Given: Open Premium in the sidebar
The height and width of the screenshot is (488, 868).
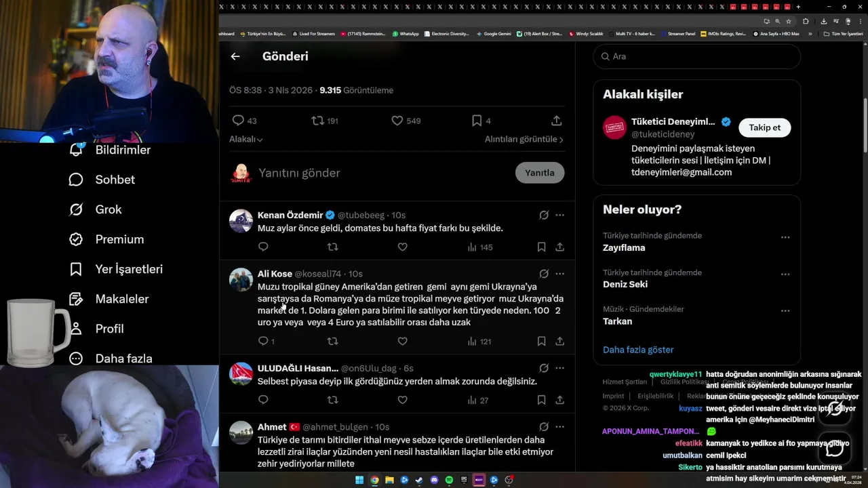Looking at the screenshot, I should (106, 239).
